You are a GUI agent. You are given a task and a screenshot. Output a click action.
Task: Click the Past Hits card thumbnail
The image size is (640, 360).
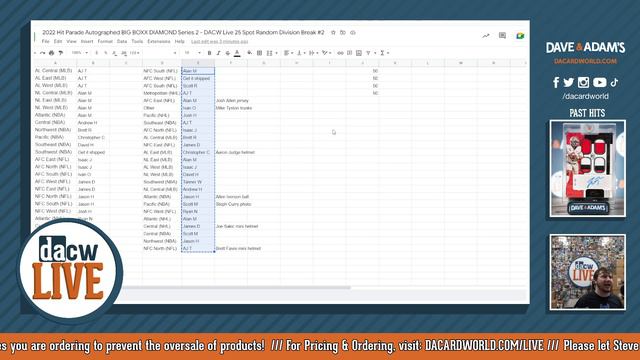587,168
